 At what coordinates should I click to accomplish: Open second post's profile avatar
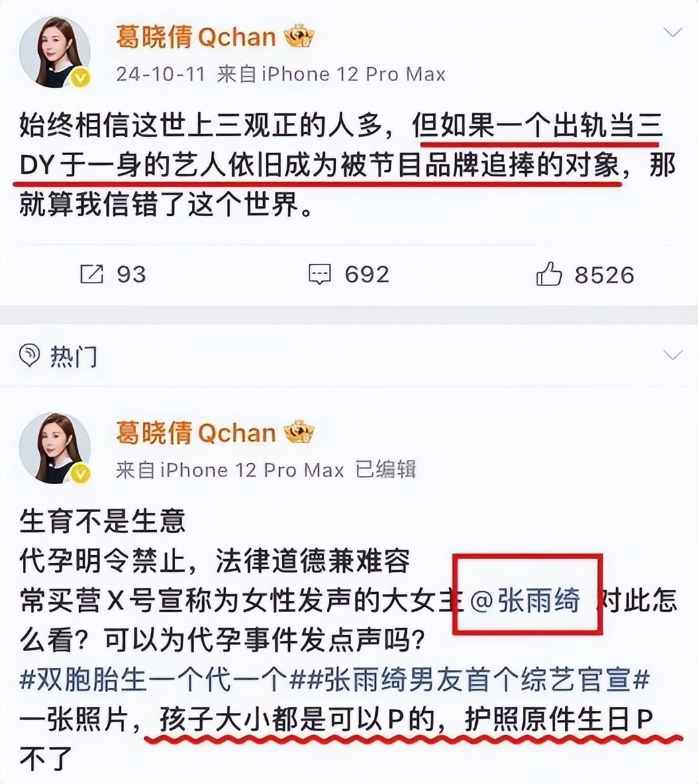click(54, 448)
